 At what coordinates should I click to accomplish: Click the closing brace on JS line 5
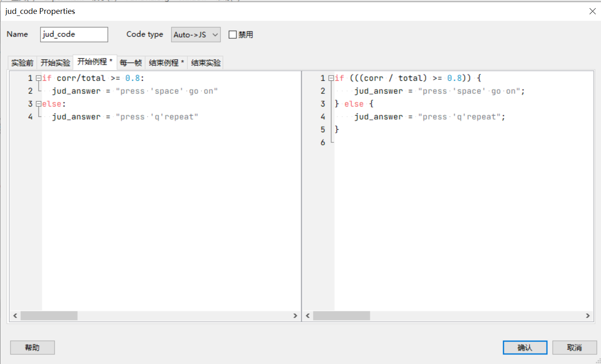[337, 129]
